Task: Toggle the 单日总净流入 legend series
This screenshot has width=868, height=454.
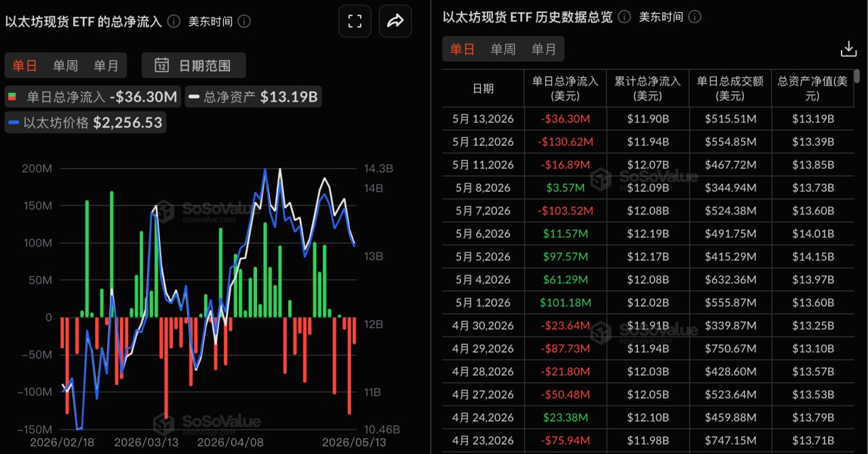Action: click(92, 96)
